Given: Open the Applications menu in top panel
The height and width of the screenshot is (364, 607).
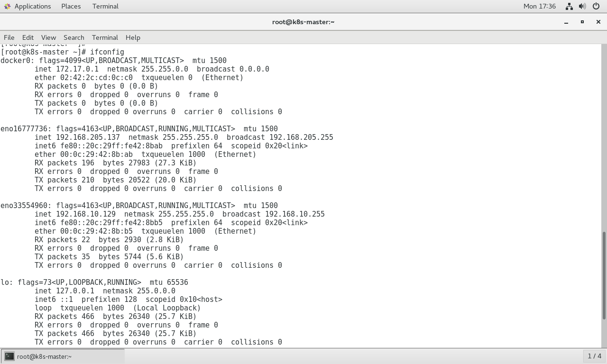Looking at the screenshot, I should pos(32,6).
